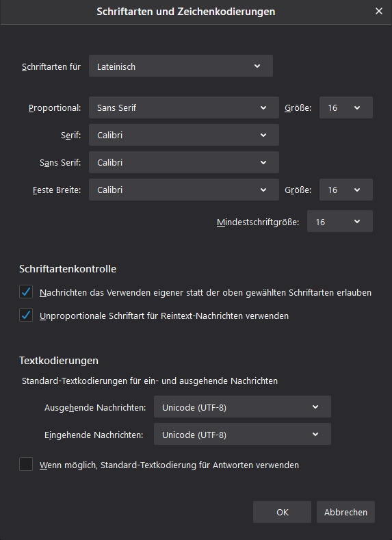Close the Schriftarten und Zeichenkodierungen dialog

click(x=379, y=11)
